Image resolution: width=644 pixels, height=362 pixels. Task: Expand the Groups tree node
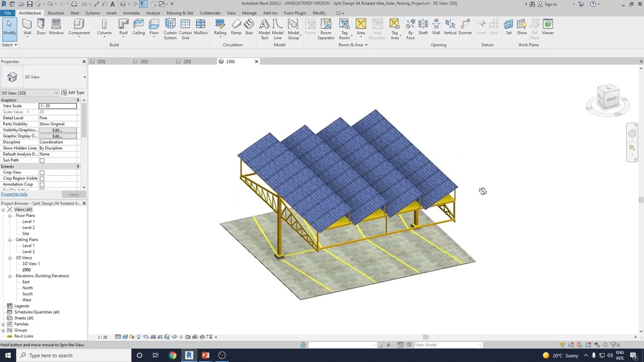pyautogui.click(x=4, y=330)
